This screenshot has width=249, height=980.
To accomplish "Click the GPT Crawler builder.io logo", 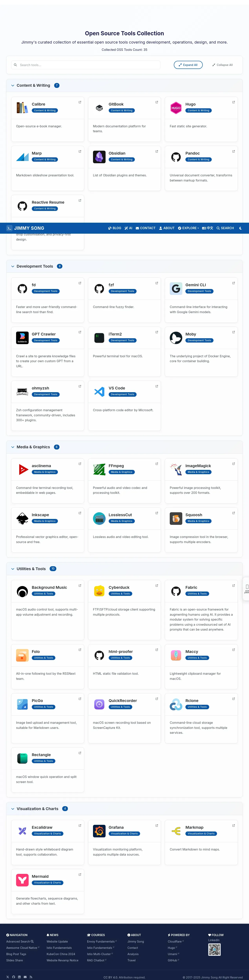I will click(x=22, y=338).
